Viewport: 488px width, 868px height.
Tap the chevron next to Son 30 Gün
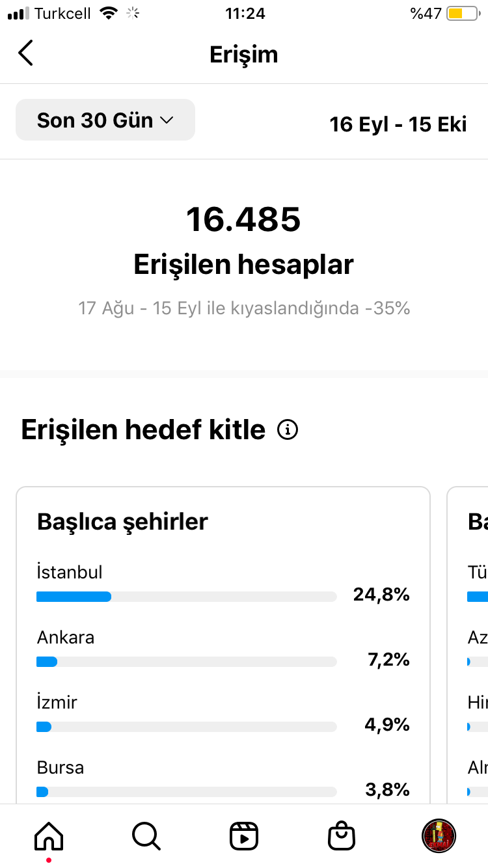click(167, 120)
